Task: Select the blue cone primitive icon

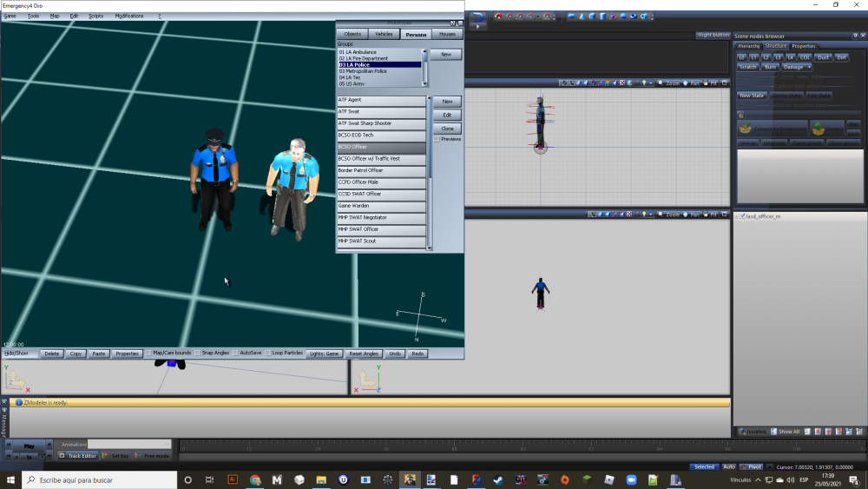Action: tap(582, 17)
